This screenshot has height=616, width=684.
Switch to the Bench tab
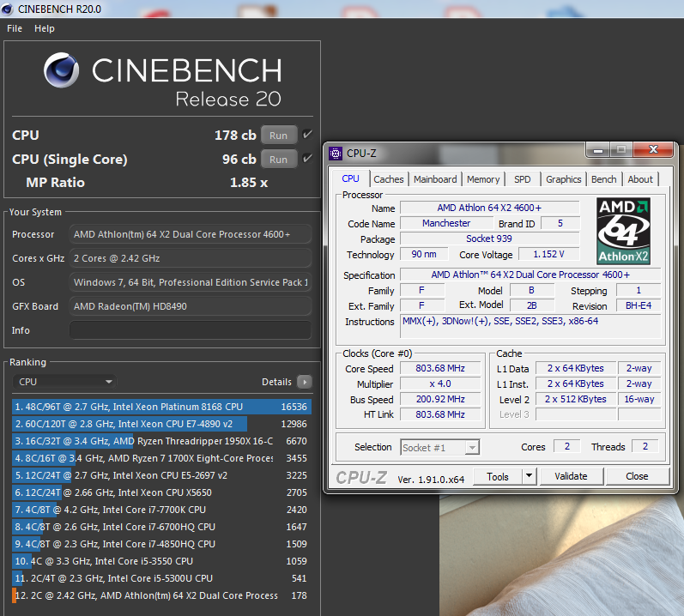(x=603, y=179)
